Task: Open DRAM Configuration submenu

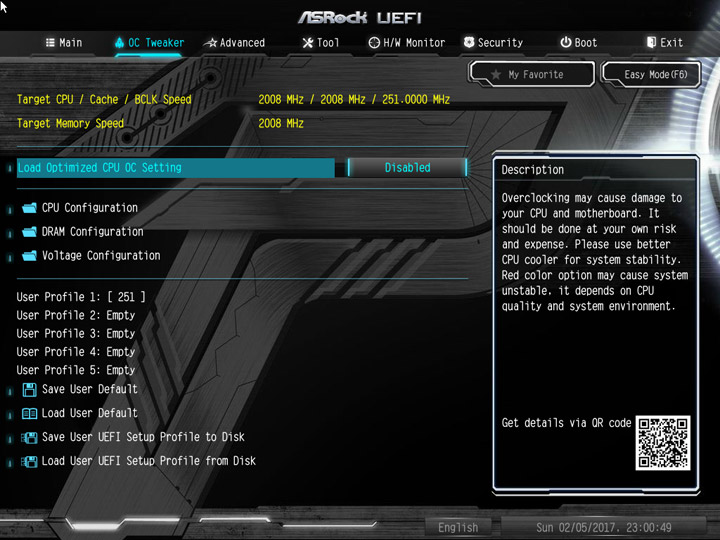Action: 92,232
